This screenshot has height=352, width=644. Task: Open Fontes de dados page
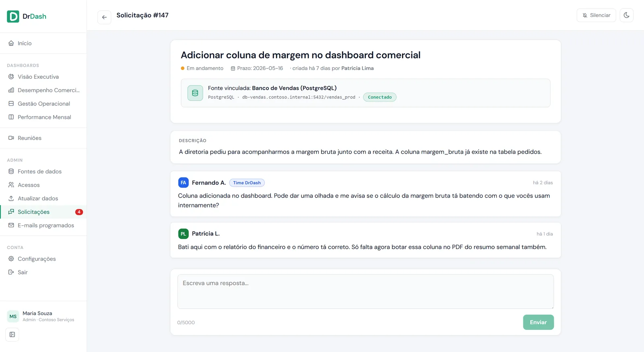point(43,171)
